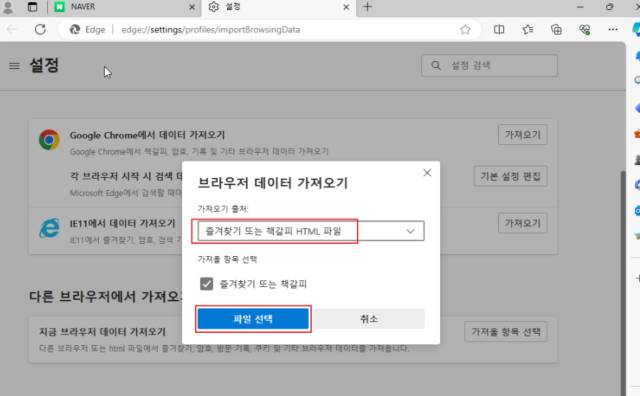The height and width of the screenshot is (396, 640).
Task: Click the 파일 선택 button
Action: pos(253,319)
